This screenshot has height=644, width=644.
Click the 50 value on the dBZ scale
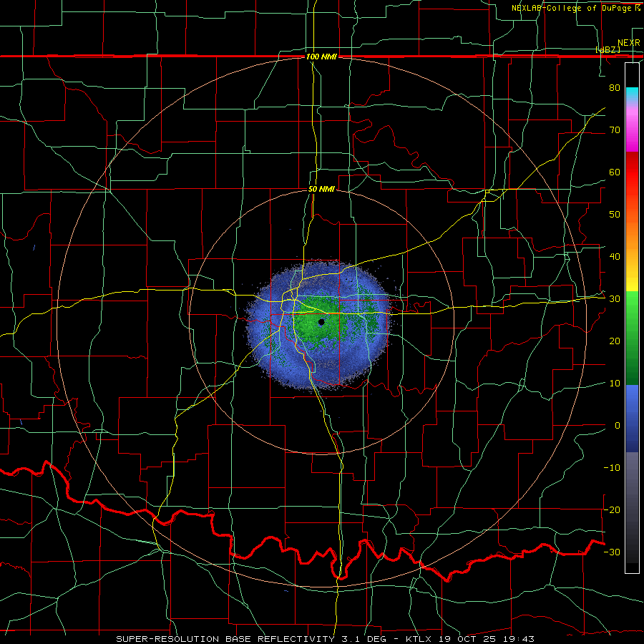pos(615,215)
